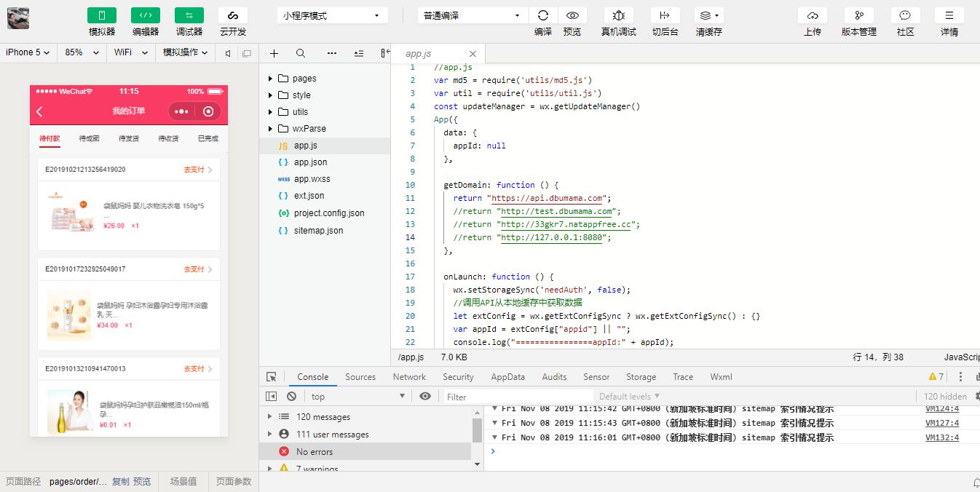This screenshot has height=492, width=980.
Task: Expand the pages folder in file tree
Action: pyautogui.click(x=270, y=79)
